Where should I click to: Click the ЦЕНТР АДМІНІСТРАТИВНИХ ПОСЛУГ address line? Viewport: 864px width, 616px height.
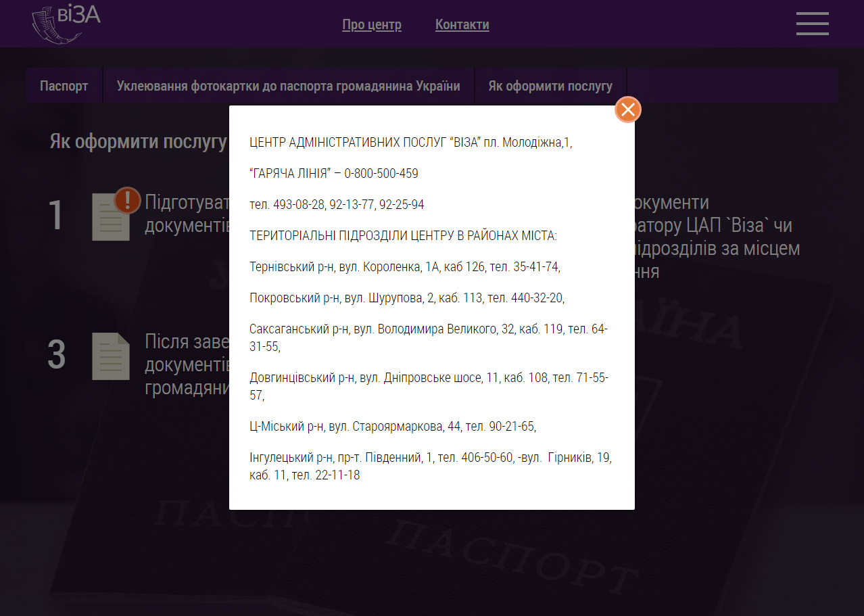(411, 143)
